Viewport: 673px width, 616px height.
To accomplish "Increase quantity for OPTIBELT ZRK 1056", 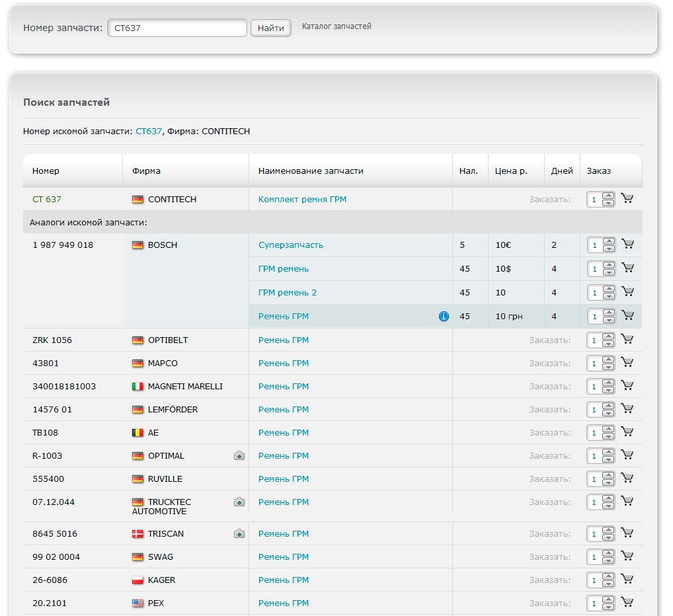I will coord(609,336).
